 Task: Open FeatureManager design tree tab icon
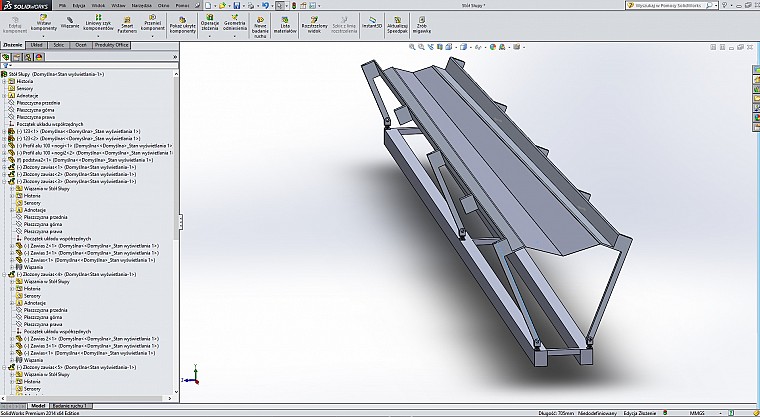[6, 57]
